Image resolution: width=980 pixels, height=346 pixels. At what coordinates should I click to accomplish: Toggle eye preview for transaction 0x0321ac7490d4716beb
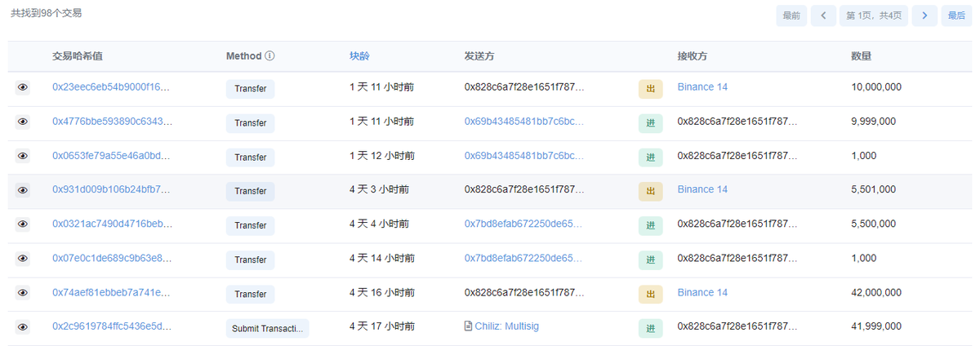(23, 224)
